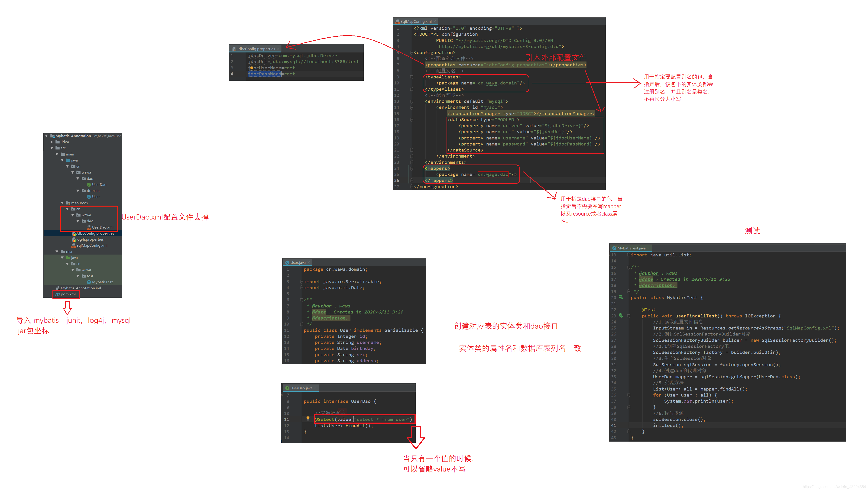Screen dimensions: 868x491
Task: Click run gutter icon beside class MybatisTest
Action: click(x=621, y=297)
